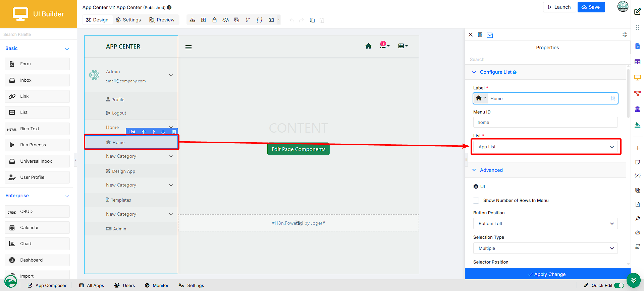Click the blue checkmark icon in Properties header
644x291 pixels.
[490, 35]
